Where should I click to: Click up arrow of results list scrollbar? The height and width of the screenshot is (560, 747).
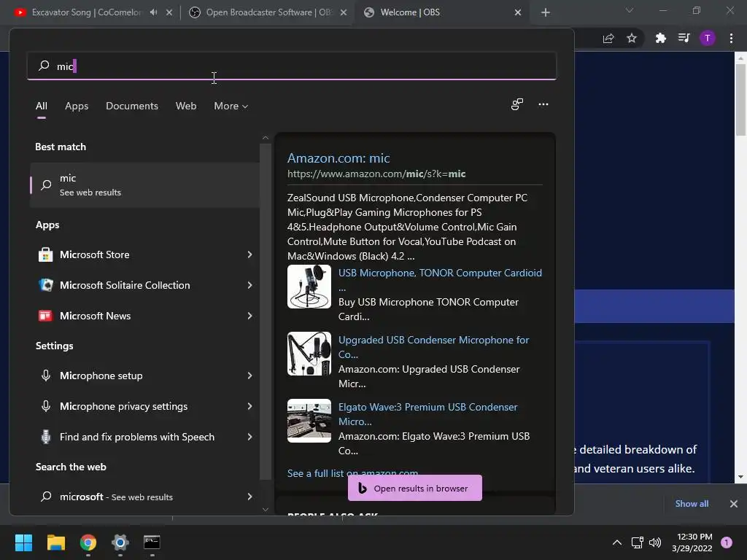266,138
